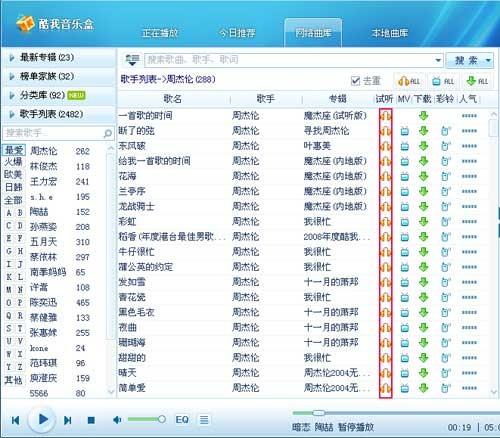Mute the volume speaker icon

point(117,420)
